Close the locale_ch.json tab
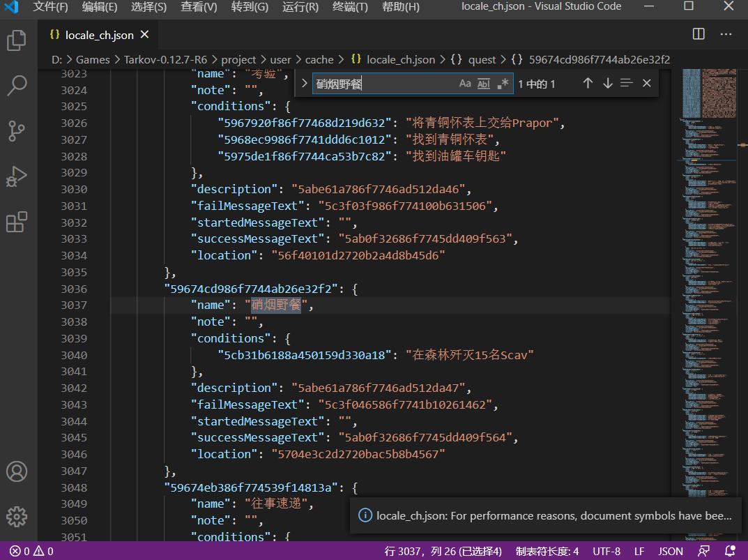Viewport: 748px width, 560px height. [144, 35]
